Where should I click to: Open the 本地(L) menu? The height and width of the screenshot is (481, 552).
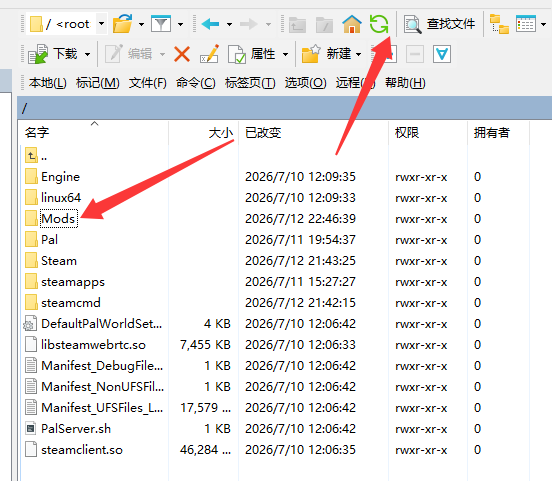click(x=48, y=83)
